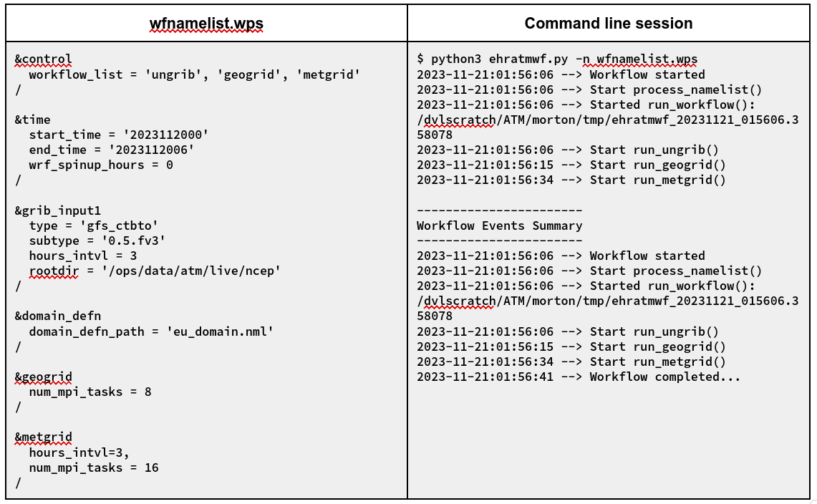The width and height of the screenshot is (817, 504).
Task: Click the wfnamelist.wps column header
Action: [206, 24]
